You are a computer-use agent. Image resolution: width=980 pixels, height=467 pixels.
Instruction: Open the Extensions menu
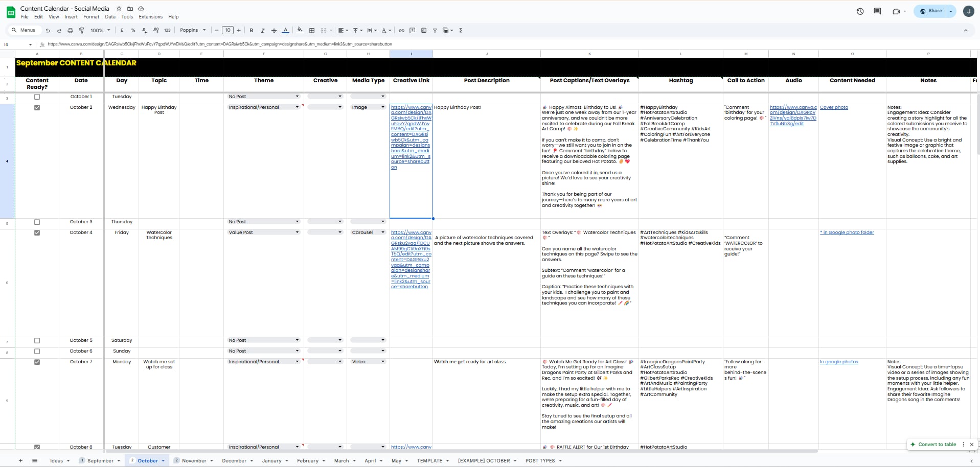coord(151,17)
